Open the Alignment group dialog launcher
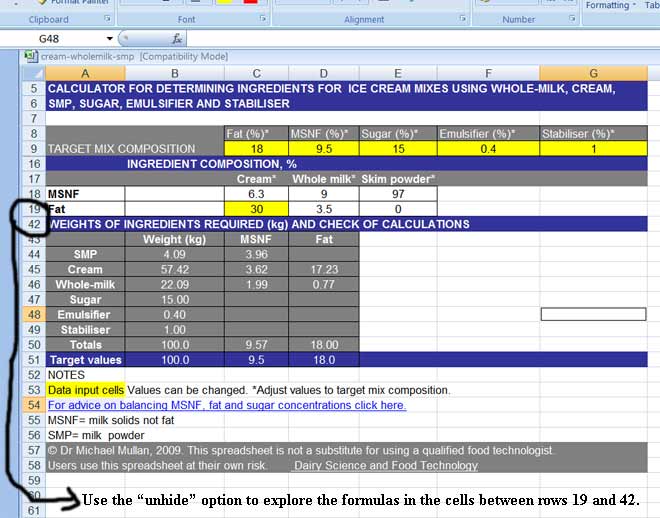The width and height of the screenshot is (660, 518). point(463,19)
